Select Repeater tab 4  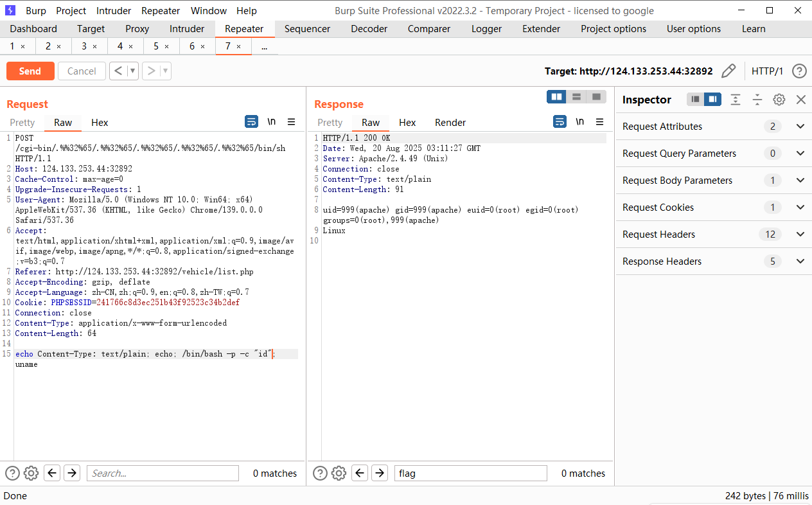tap(120, 46)
